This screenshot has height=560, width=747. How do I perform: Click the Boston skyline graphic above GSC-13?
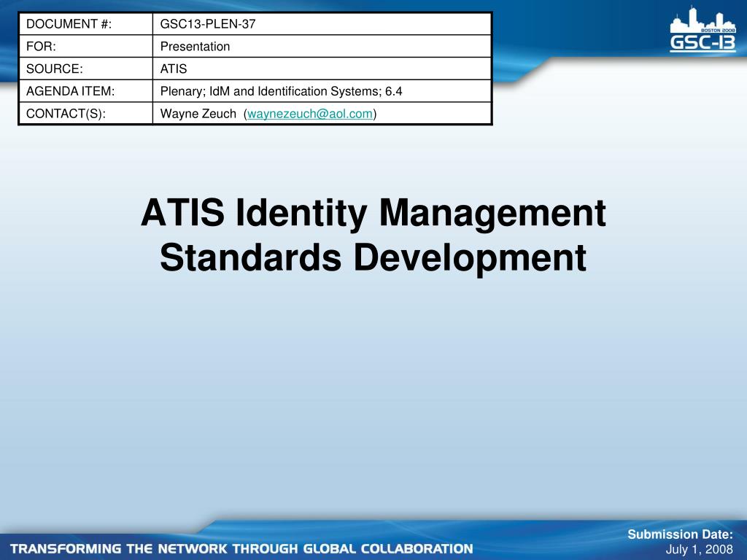pos(703,20)
